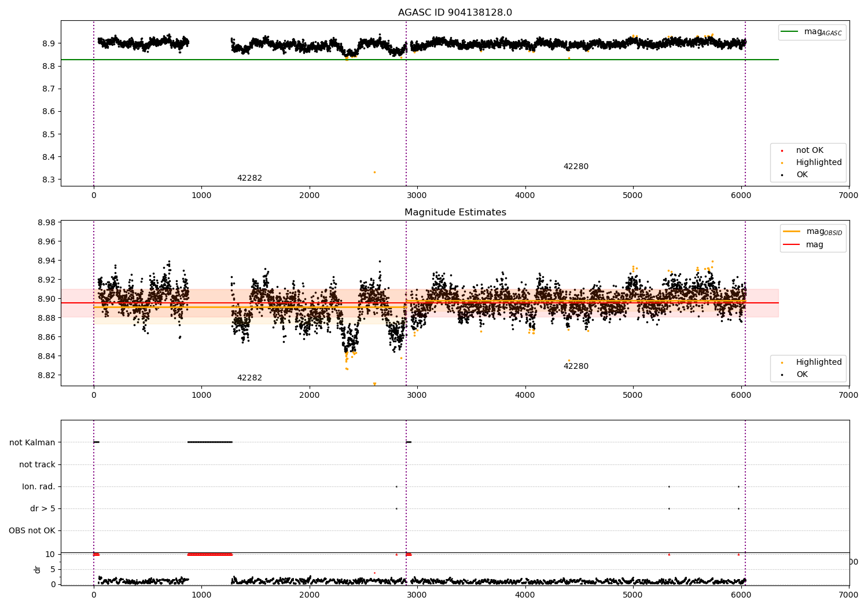This screenshot has width=868, height=608.
Task: Click the "42280" label in the top plot
Action: [x=576, y=167]
